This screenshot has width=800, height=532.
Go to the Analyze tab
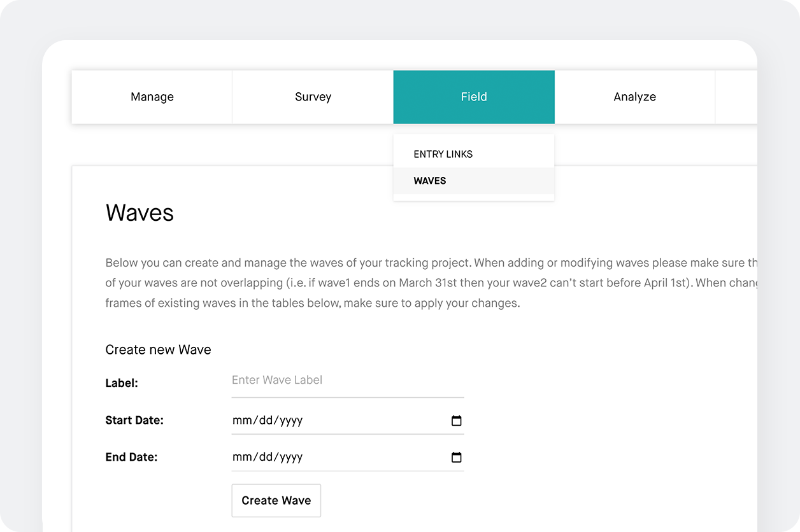coord(634,97)
